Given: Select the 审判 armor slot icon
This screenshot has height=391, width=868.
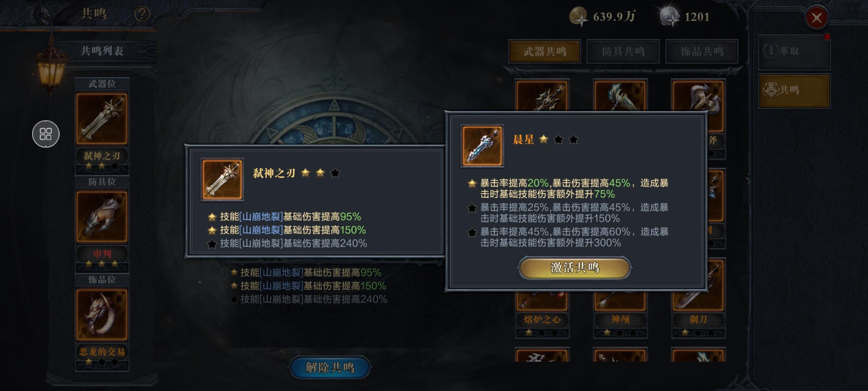Looking at the screenshot, I should click(102, 217).
